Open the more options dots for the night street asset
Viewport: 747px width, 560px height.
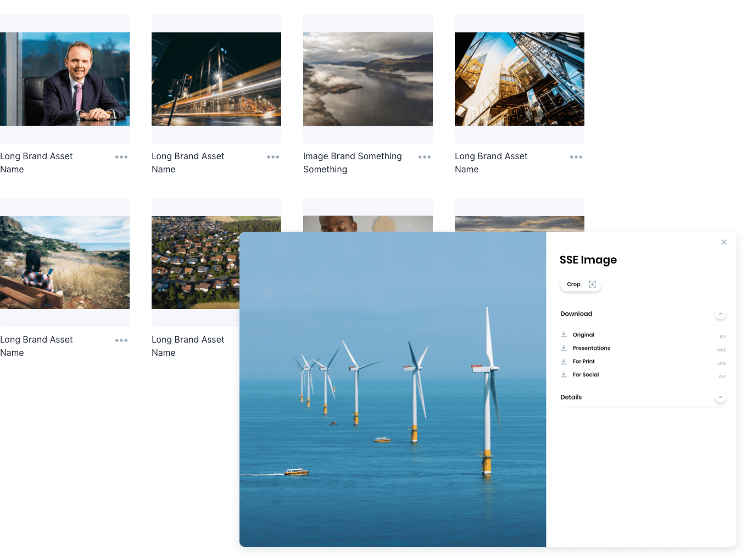[x=273, y=157]
